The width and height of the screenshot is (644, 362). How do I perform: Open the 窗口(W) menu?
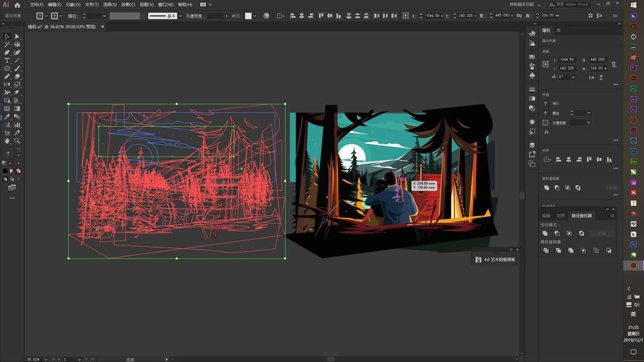[x=165, y=4]
